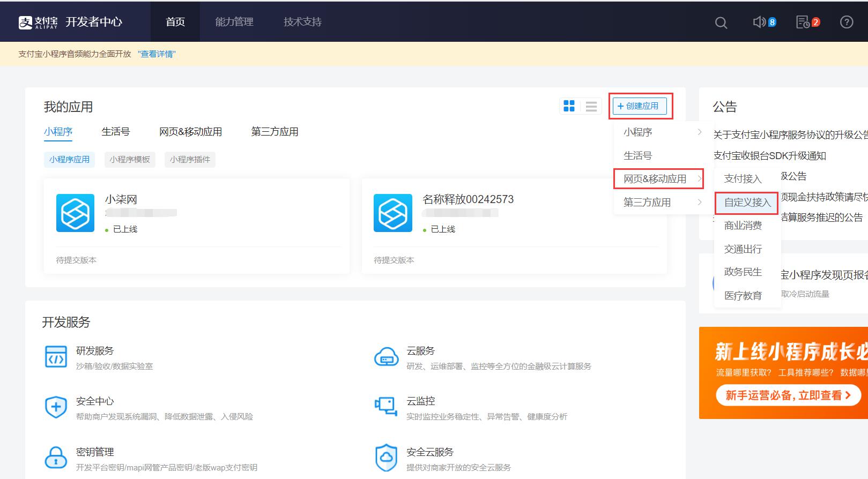
Task: Choose 政务民生 in the submenu
Action: 747,272
